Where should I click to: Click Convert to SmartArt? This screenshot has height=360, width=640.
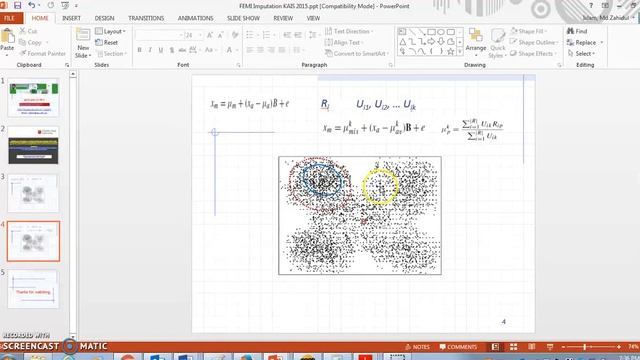pyautogui.click(x=356, y=53)
